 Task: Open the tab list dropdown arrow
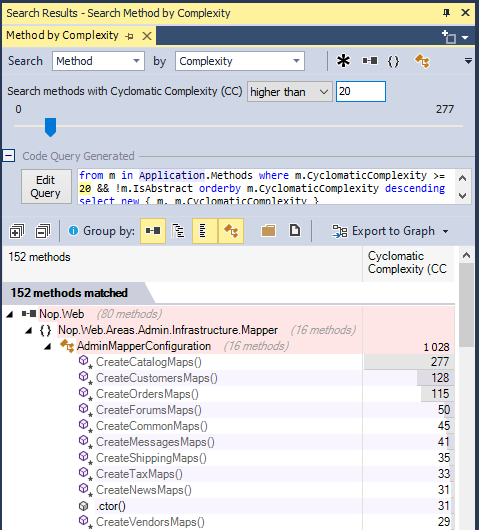(x=465, y=38)
